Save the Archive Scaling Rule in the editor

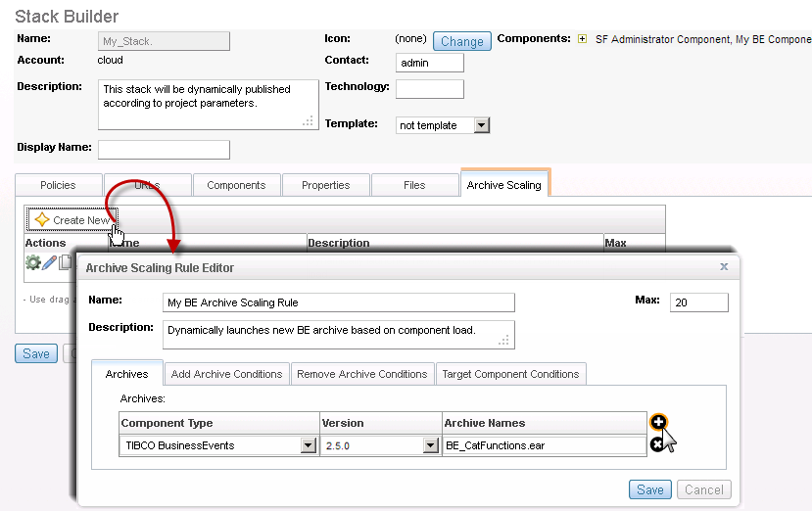point(650,489)
